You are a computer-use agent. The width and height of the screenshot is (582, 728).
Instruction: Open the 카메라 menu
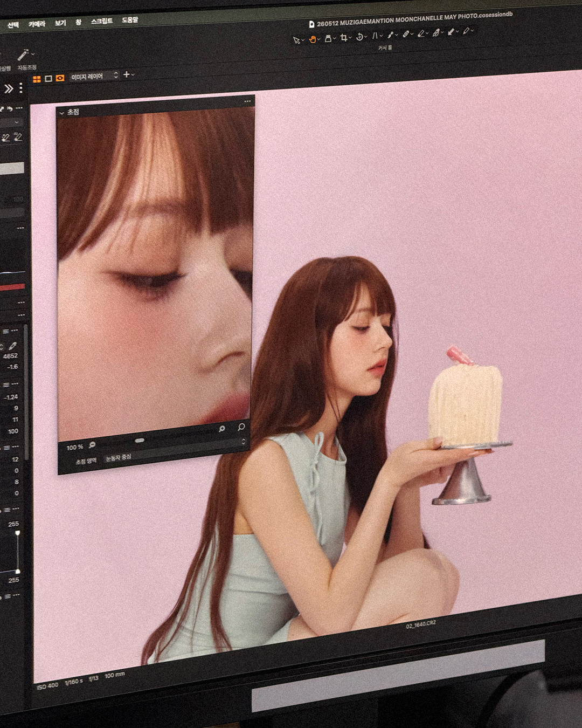point(37,24)
